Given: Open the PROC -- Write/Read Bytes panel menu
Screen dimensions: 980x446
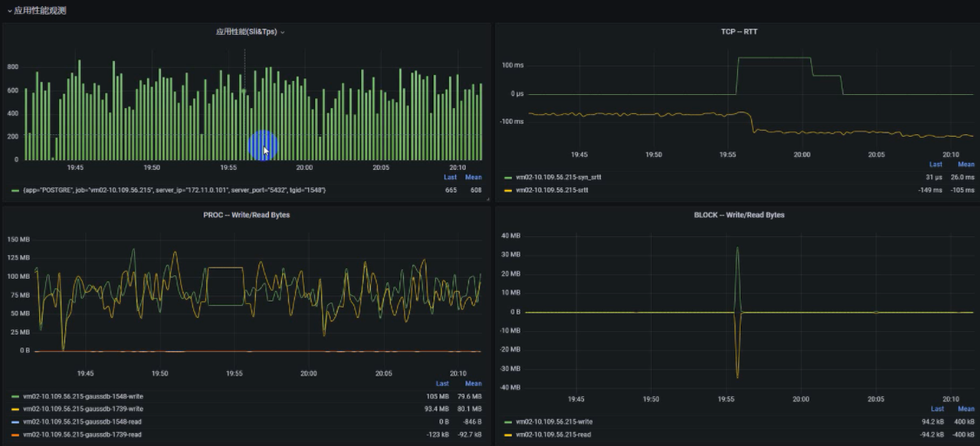Looking at the screenshot, I should [246, 214].
